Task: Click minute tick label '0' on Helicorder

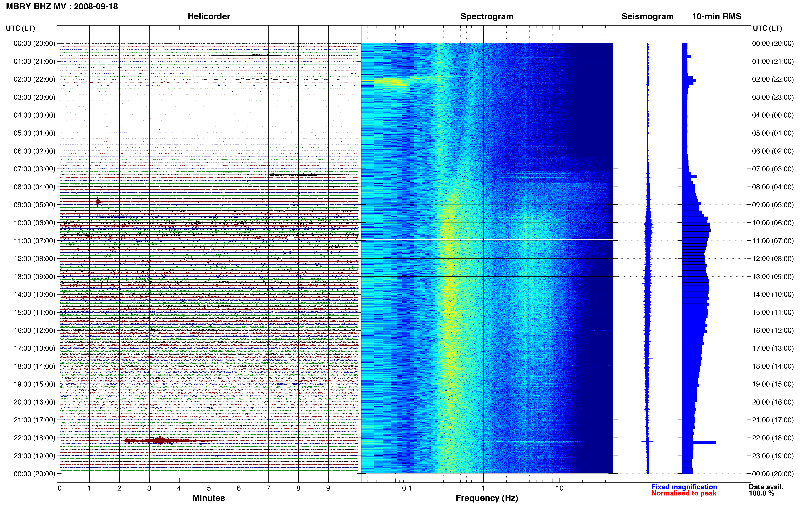Action: pyautogui.click(x=59, y=488)
